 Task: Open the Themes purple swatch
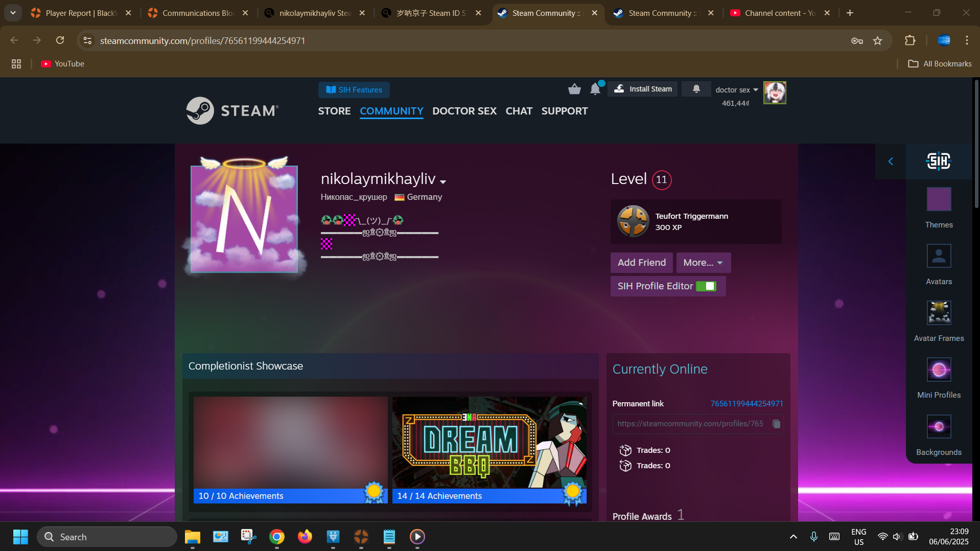pos(939,199)
